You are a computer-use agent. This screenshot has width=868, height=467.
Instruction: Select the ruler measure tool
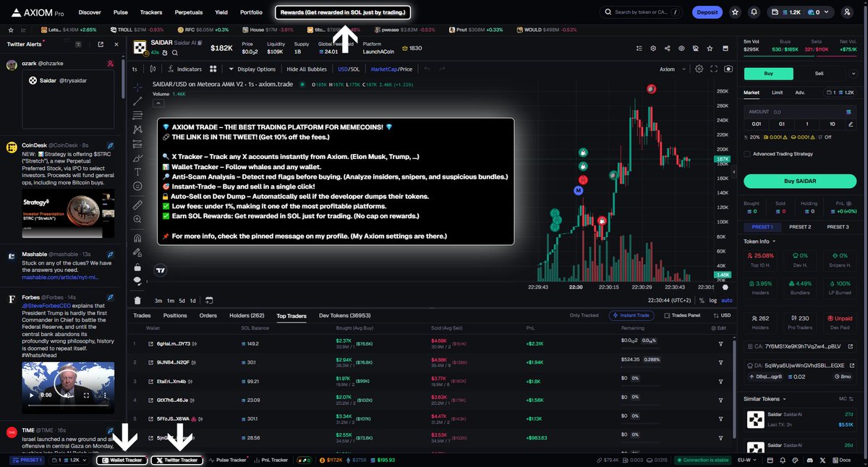click(x=137, y=205)
